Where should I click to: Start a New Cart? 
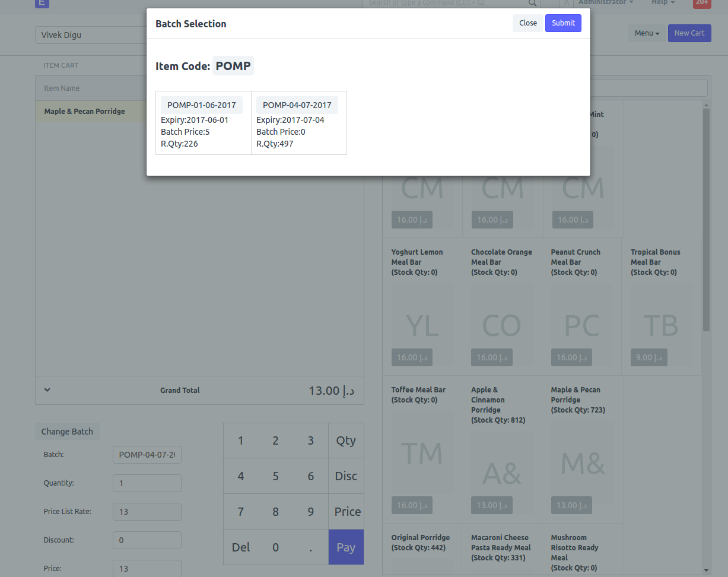tap(689, 33)
